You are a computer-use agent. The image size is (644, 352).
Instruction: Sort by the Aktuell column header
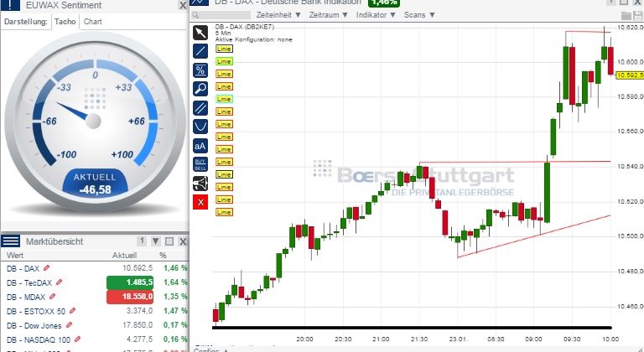[124, 256]
